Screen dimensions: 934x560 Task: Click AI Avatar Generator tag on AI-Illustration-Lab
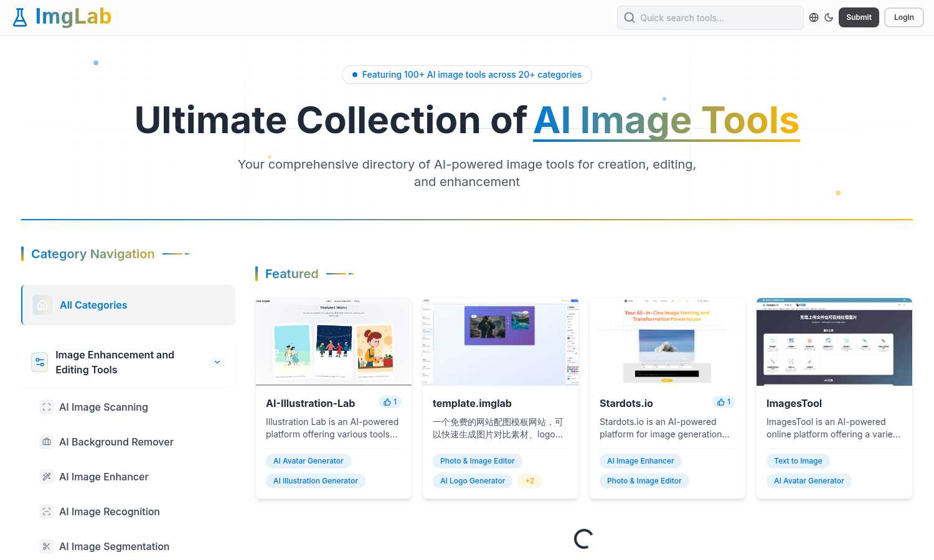308,461
